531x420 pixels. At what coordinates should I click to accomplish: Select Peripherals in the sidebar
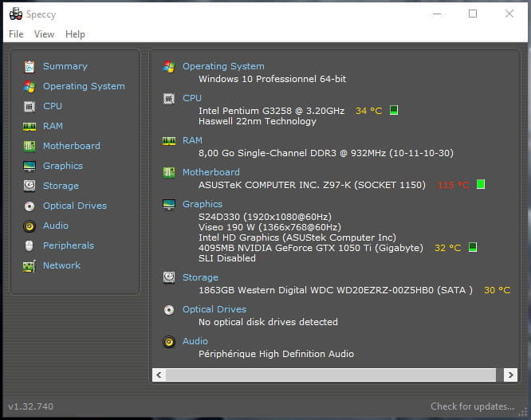point(69,245)
